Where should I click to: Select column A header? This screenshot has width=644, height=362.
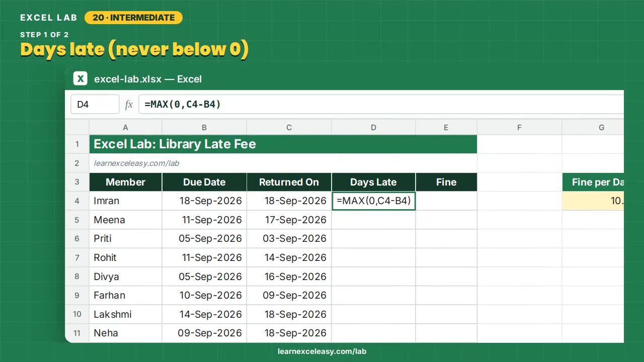point(125,128)
